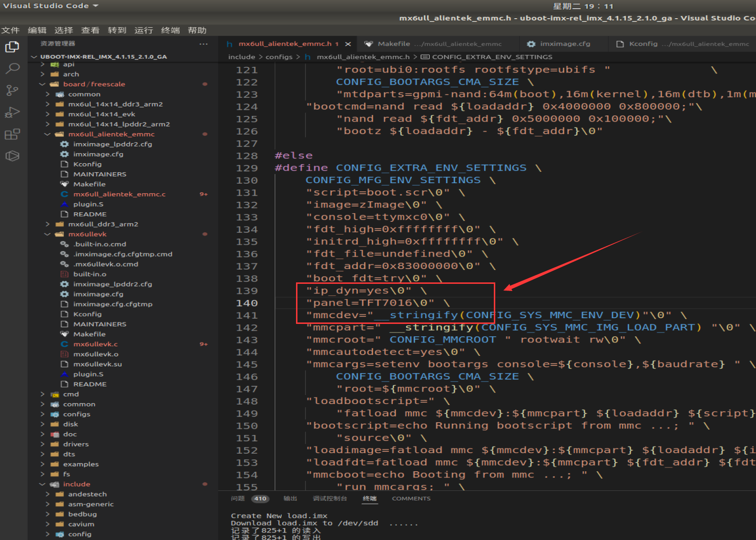Open the 转到 menu
Image resolution: width=756 pixels, height=540 pixels.
point(117,30)
